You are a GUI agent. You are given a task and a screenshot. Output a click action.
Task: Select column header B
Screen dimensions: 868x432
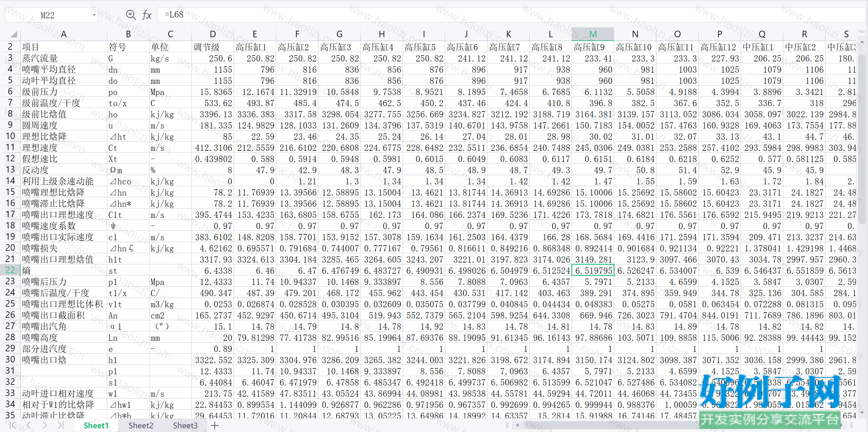coord(128,34)
